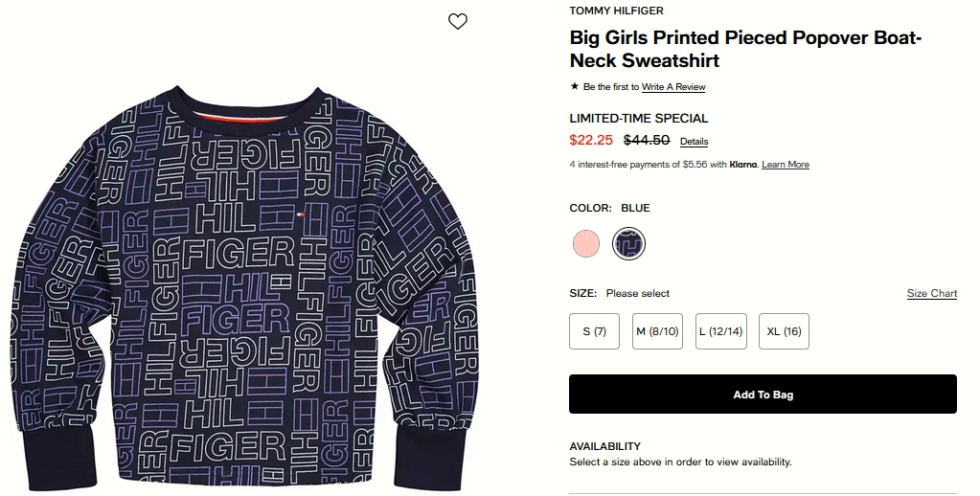
Task: Open the Write A Review link
Action: (x=673, y=87)
